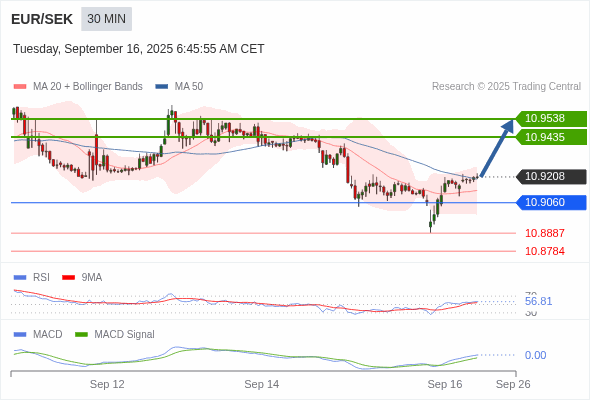Click the 30 MIN timeframe badge
This screenshot has width=590, height=400.
click(106, 19)
